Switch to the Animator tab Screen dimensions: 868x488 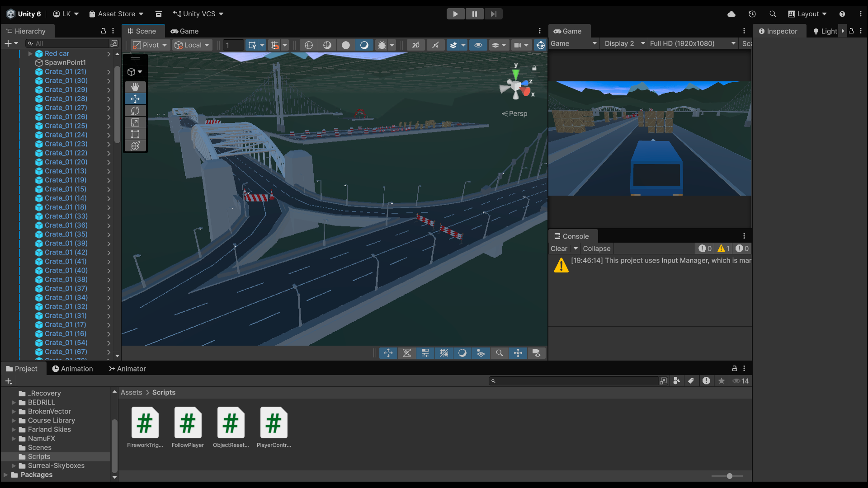click(x=127, y=369)
